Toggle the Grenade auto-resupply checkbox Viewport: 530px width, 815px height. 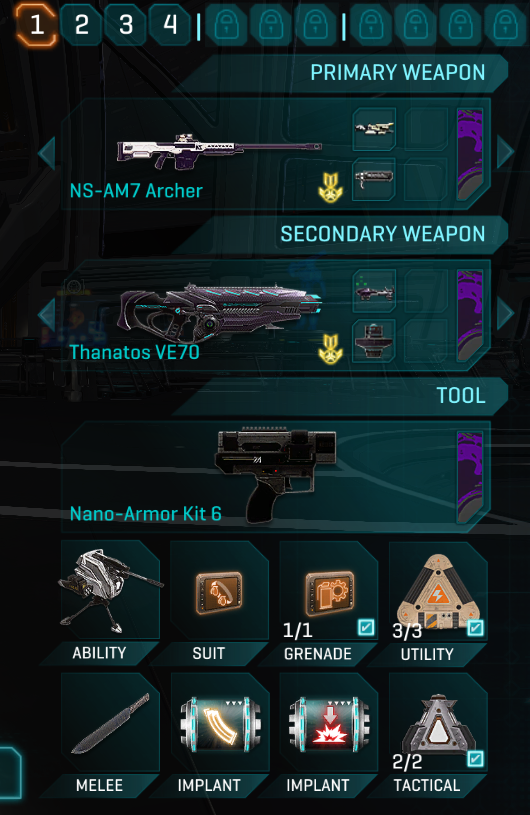click(x=366, y=627)
